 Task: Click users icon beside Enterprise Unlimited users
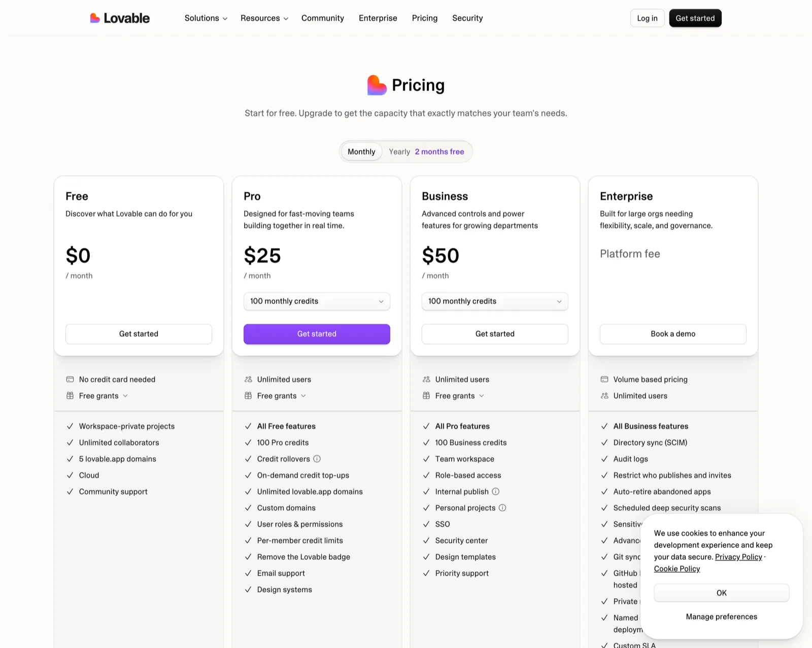604,396
